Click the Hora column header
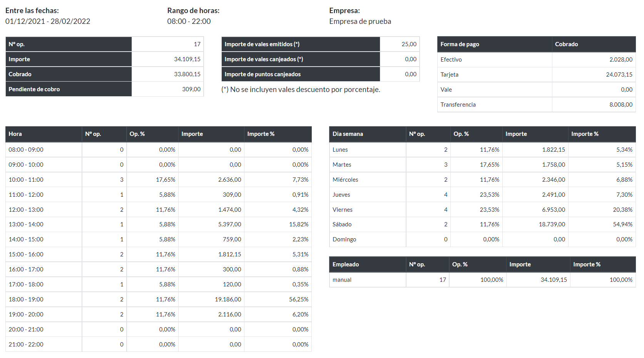Viewport: 644px width, 358px height. [x=15, y=134]
